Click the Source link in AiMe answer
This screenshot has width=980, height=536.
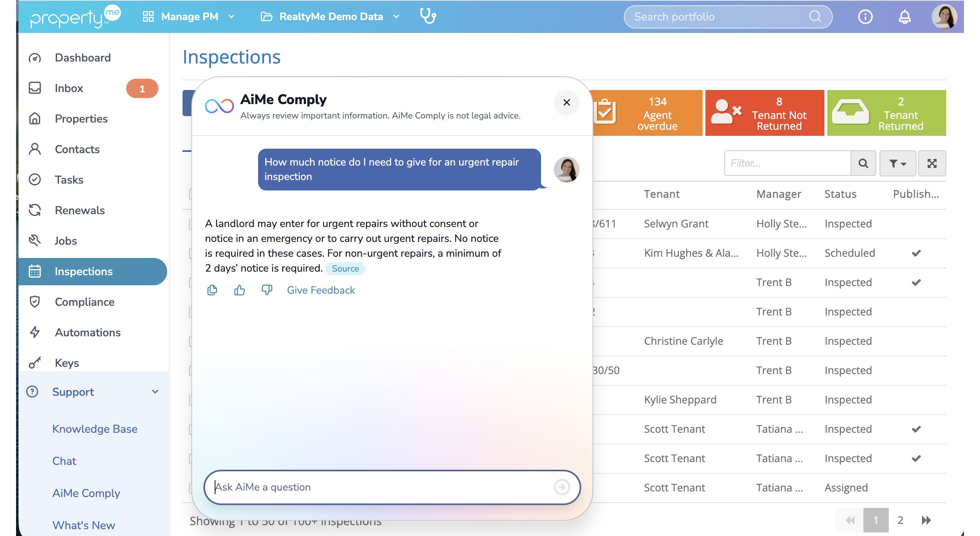pyautogui.click(x=345, y=268)
